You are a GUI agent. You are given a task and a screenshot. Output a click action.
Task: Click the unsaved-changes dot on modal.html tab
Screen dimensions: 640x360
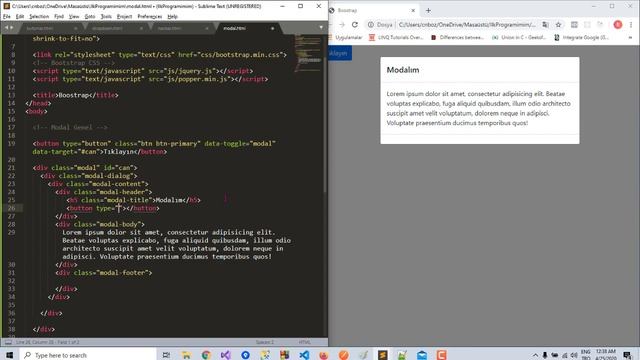(272, 28)
